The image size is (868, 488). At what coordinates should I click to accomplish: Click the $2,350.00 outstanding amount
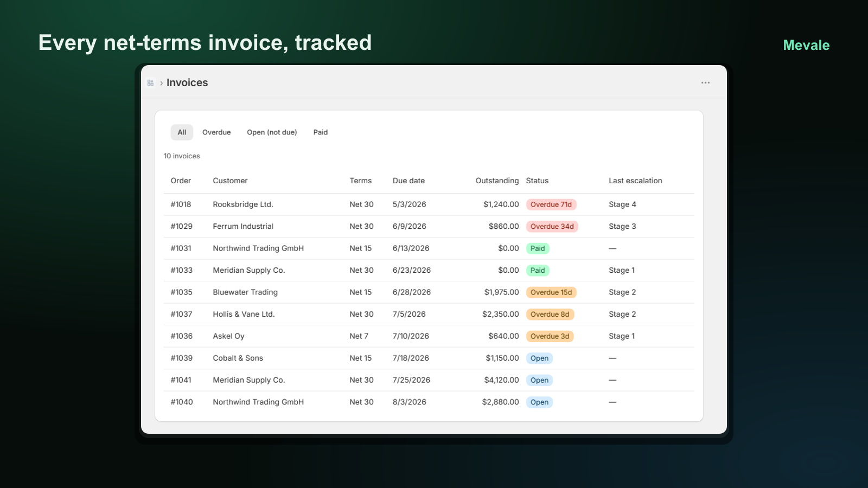501,314
